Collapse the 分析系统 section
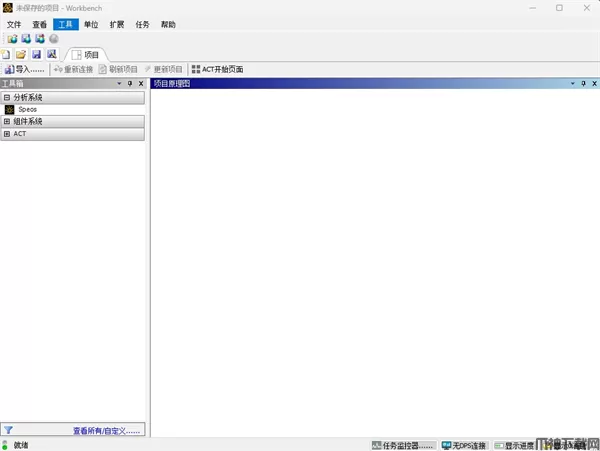This screenshot has height=451, width=600. coord(7,98)
